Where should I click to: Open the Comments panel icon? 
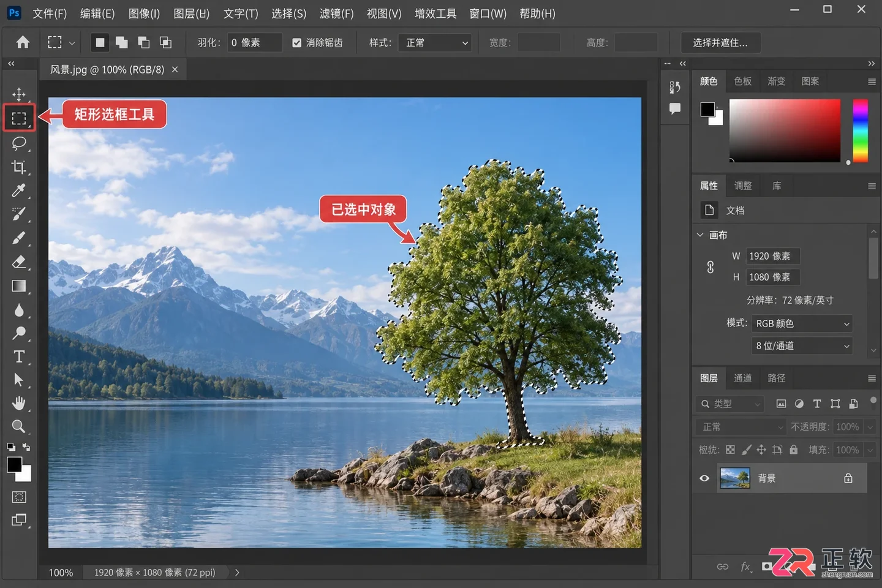point(675,109)
